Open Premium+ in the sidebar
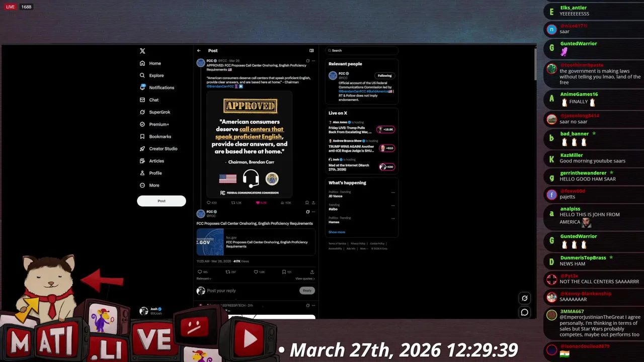Image resolution: width=644 pixels, height=362 pixels. [154, 124]
